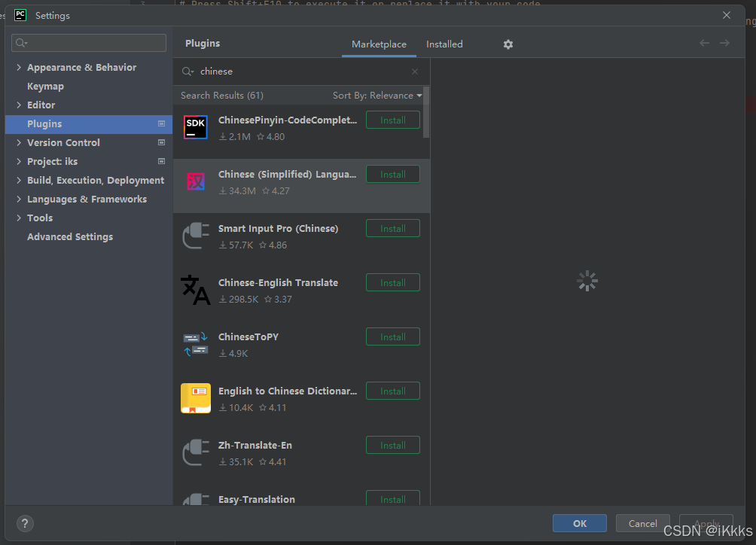Click the English to Chinese Dictionary book icon
756x545 pixels.
coord(196,398)
